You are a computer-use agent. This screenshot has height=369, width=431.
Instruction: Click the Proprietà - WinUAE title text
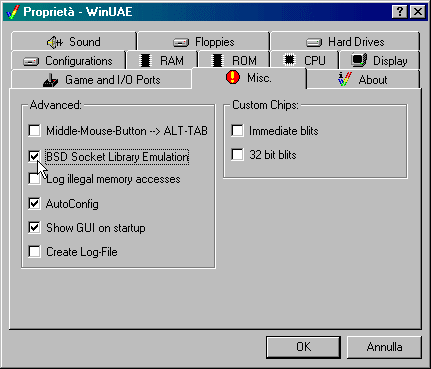pyautogui.click(x=78, y=12)
